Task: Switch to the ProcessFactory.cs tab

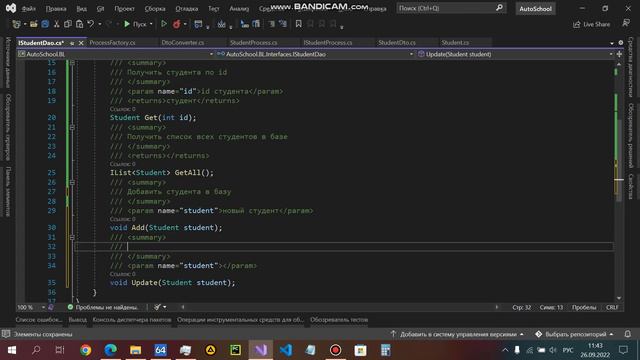Action: pos(113,42)
